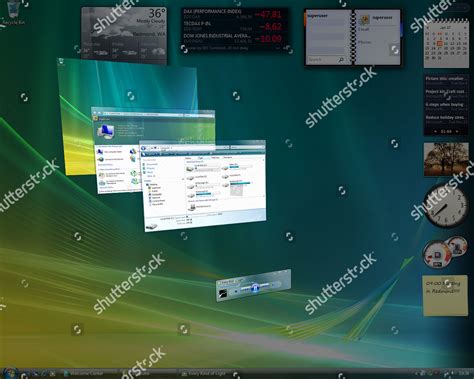Open the Recycle Bin desktop icon

[x=13, y=13]
